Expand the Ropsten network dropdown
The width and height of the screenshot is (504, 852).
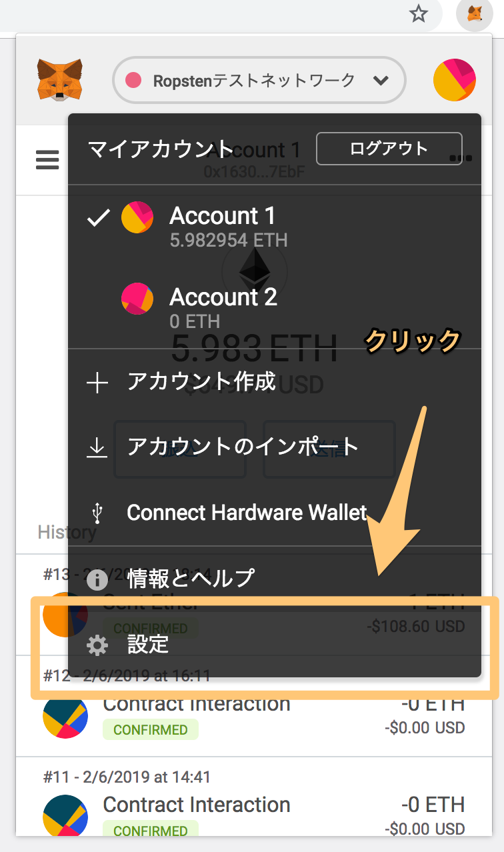pos(259,81)
